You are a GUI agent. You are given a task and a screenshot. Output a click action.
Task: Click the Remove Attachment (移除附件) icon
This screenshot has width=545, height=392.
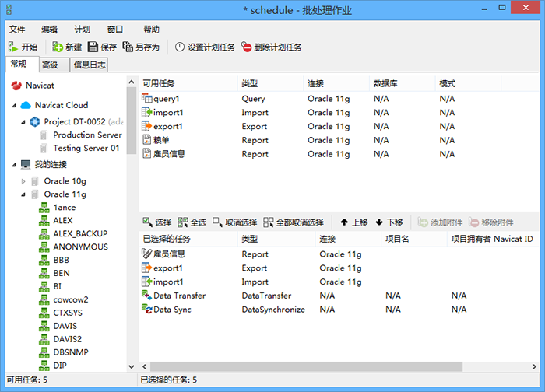click(x=473, y=222)
